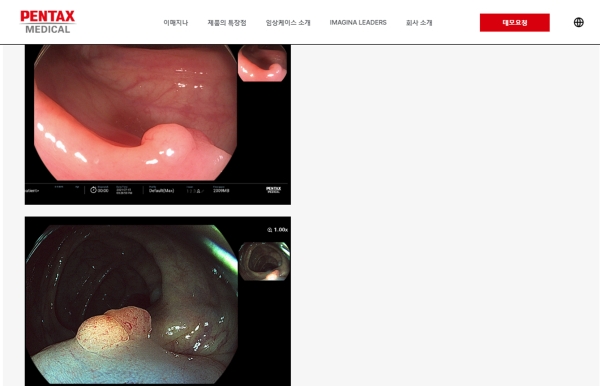Open the IMAGINA LEADERS menu item

[358, 23]
